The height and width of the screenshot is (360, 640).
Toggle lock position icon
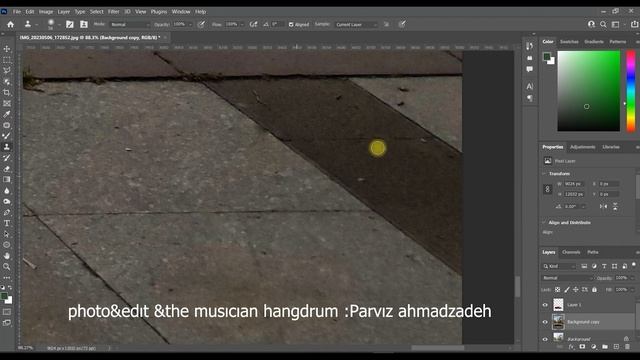(x=576, y=290)
